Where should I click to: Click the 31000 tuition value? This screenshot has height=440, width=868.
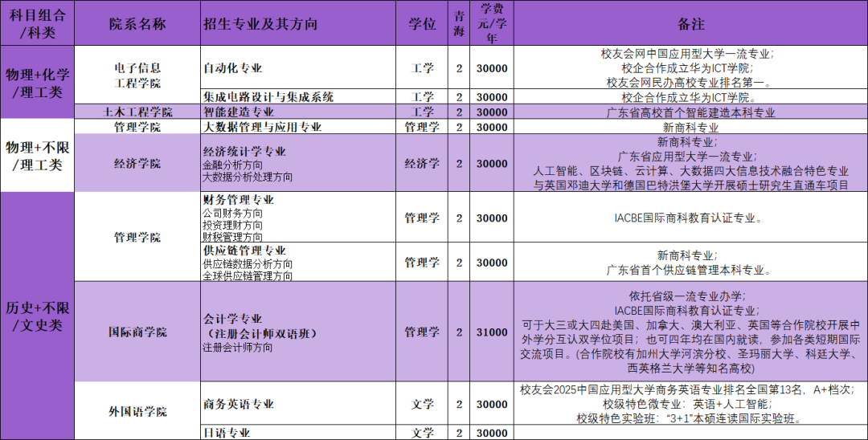[x=492, y=332]
